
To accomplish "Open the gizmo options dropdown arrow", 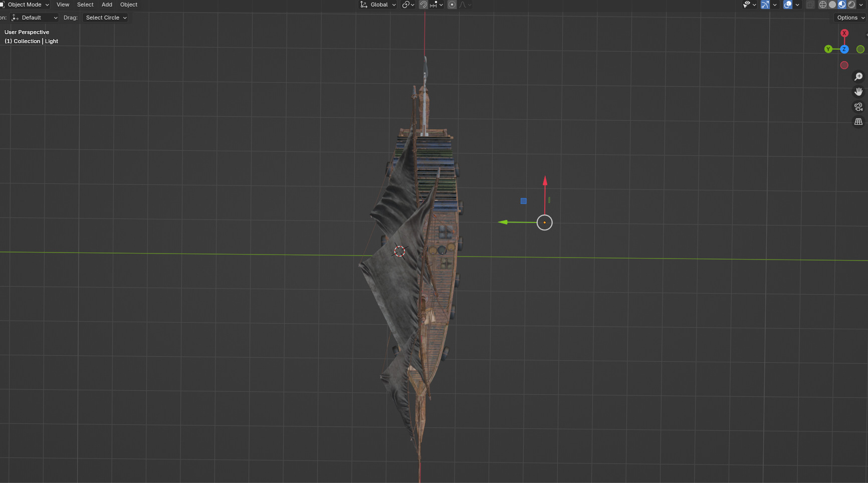I will [775, 5].
